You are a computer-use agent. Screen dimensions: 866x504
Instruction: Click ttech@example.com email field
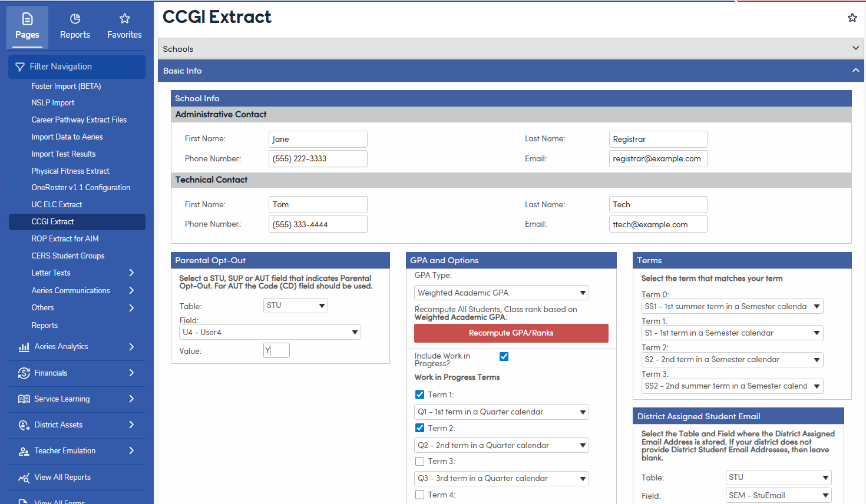coord(658,224)
